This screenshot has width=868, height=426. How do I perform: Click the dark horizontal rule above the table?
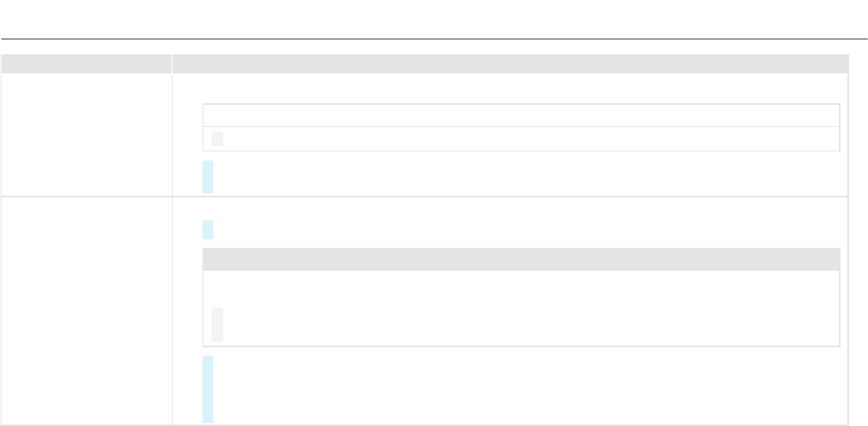[x=434, y=38]
